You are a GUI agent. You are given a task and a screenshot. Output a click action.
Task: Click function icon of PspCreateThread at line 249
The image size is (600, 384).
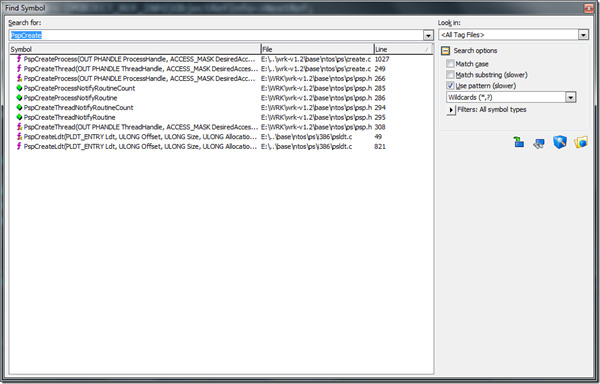coord(19,68)
